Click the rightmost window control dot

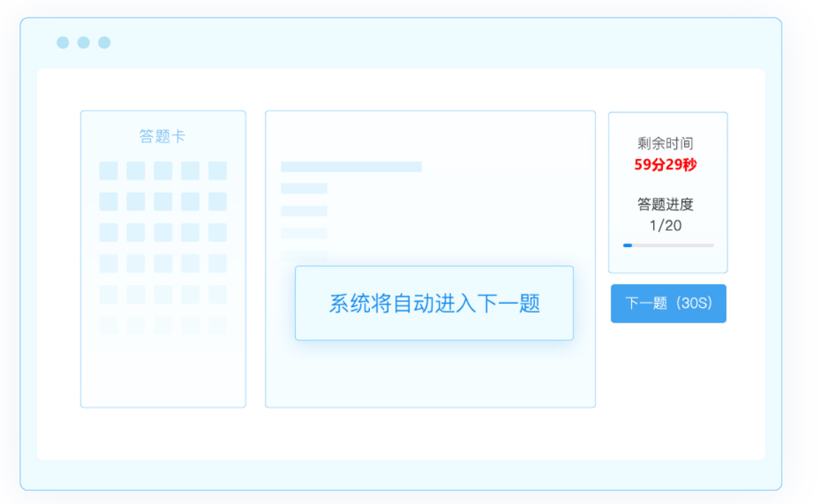coord(104,42)
